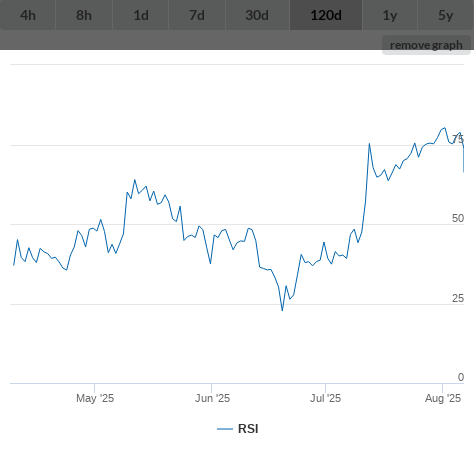The width and height of the screenshot is (474, 455).
Task: Click the active 120d range tab
Action: point(326,15)
